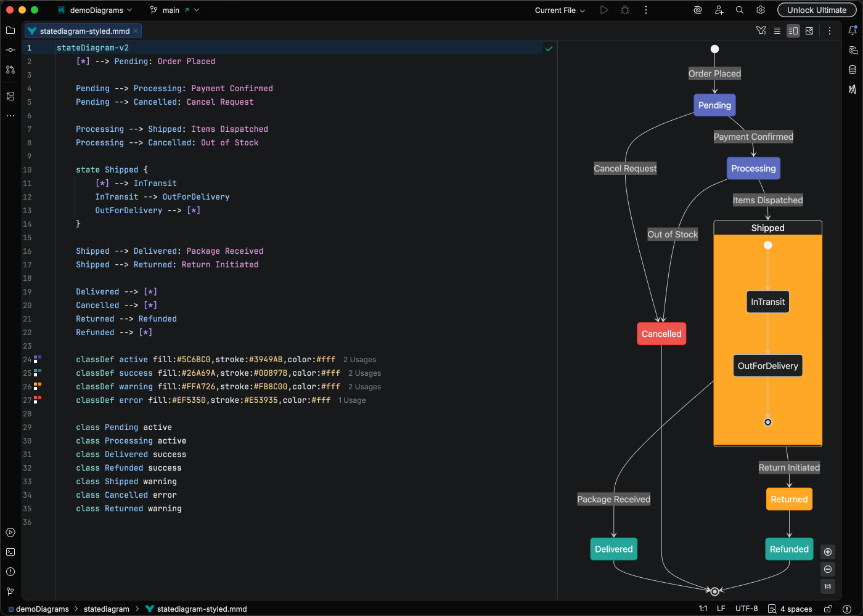Switch to preview-only view mode
The height and width of the screenshot is (616, 863).
[x=809, y=31]
